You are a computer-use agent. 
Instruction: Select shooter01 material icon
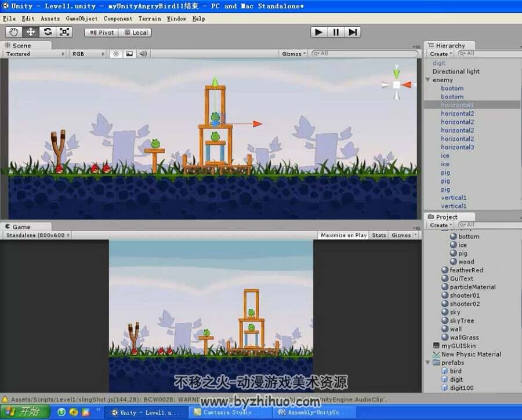click(x=445, y=295)
